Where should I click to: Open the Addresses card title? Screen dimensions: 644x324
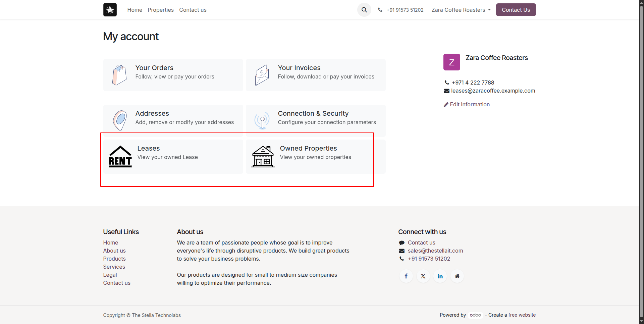[152, 113]
